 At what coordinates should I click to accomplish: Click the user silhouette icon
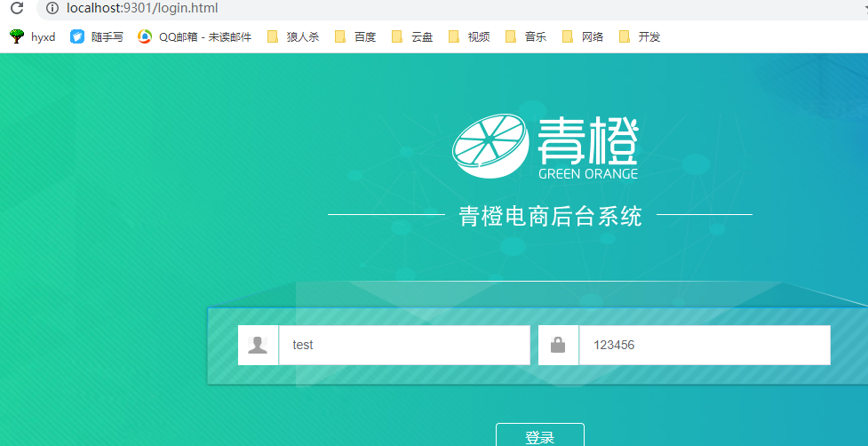pyautogui.click(x=258, y=346)
